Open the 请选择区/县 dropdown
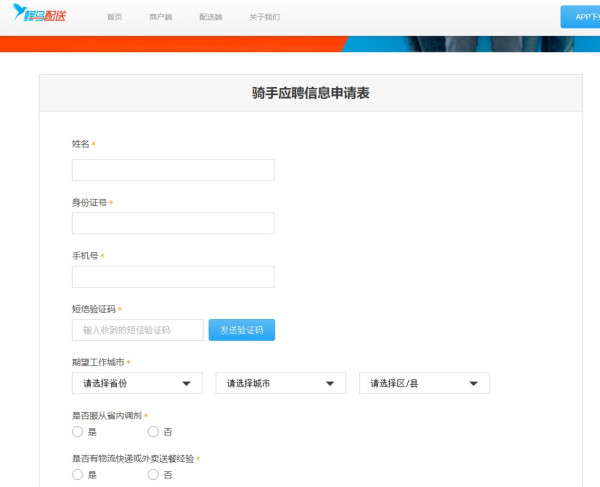Image resolution: width=600 pixels, height=487 pixels. 424,383
